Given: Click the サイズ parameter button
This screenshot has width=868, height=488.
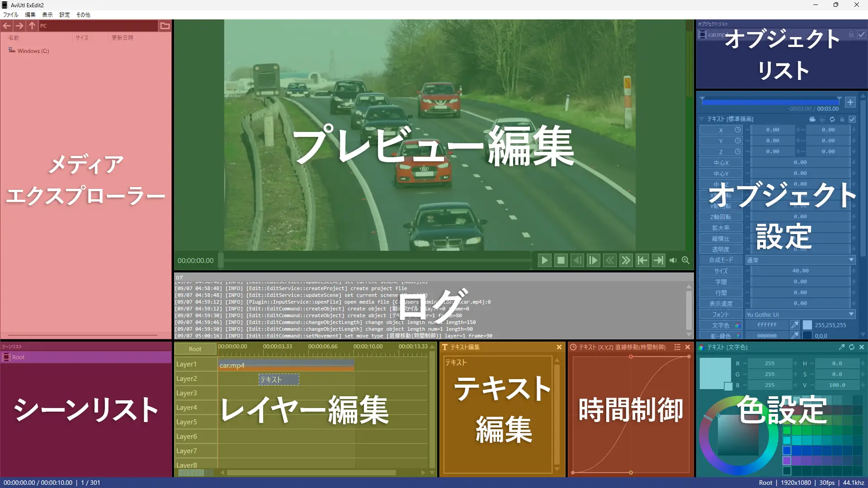Looking at the screenshot, I should (x=721, y=271).
